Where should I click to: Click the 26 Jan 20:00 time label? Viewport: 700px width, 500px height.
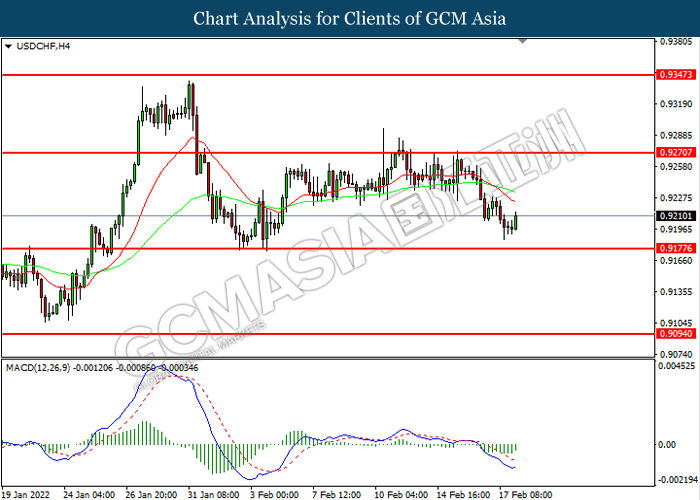(151, 495)
